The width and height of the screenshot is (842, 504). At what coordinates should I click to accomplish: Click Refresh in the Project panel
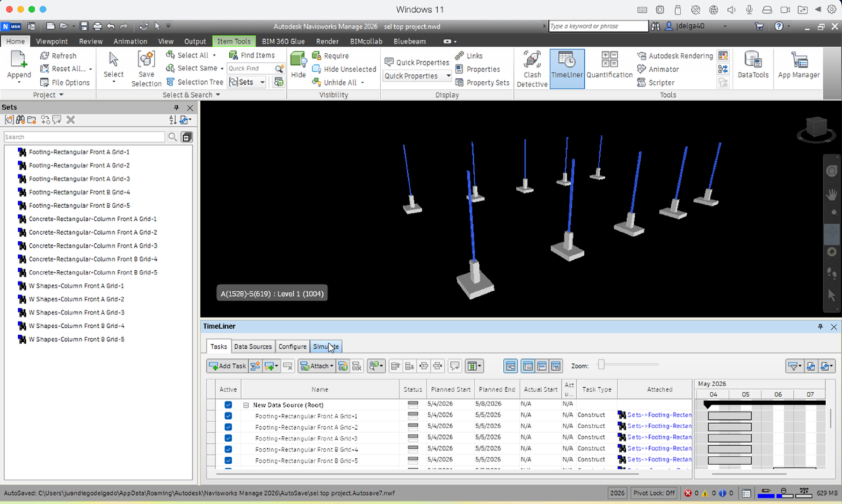[58, 56]
